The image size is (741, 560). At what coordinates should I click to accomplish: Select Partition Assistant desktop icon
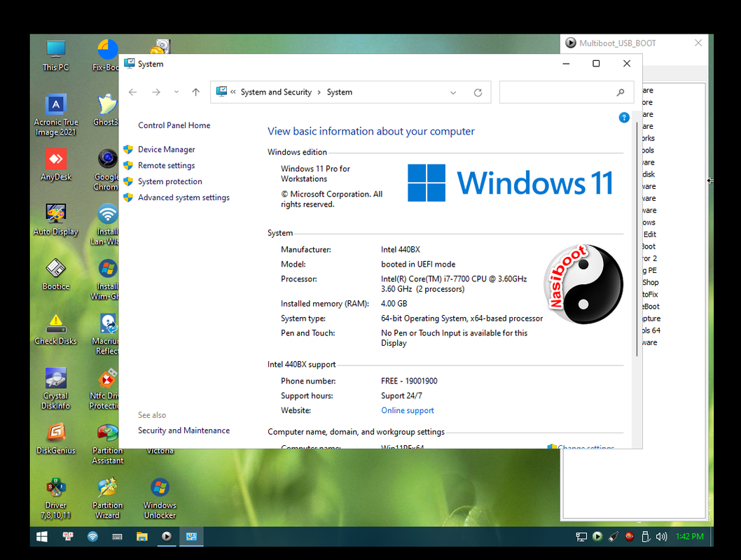(x=107, y=443)
